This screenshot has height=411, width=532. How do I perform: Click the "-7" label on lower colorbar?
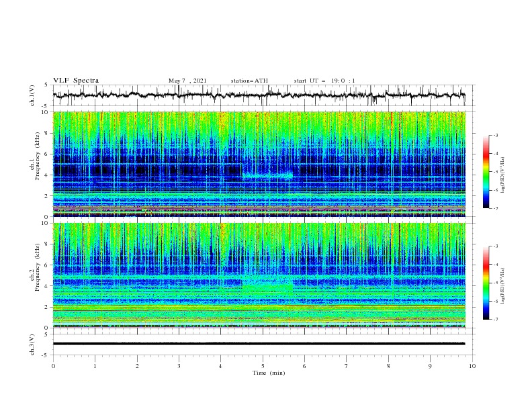click(x=496, y=320)
